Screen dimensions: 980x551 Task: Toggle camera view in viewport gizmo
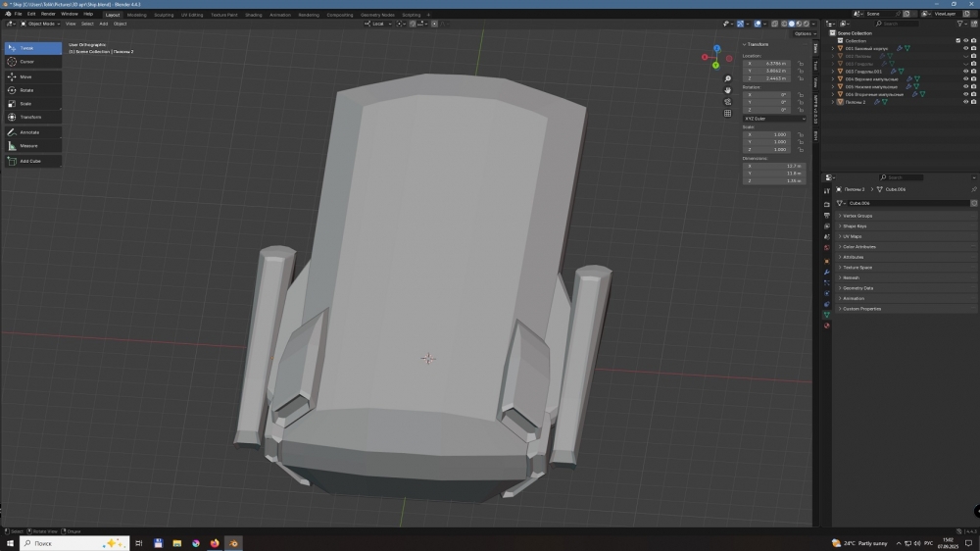coord(728,101)
